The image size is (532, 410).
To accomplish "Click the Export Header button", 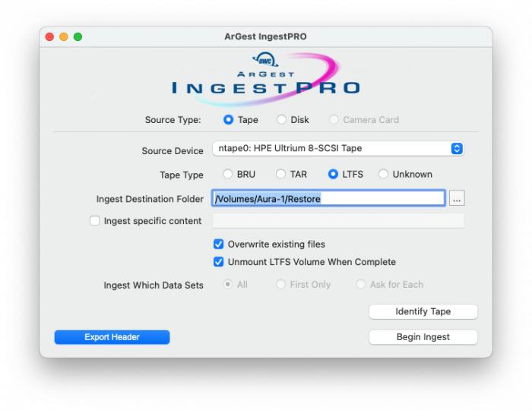I will click(112, 337).
